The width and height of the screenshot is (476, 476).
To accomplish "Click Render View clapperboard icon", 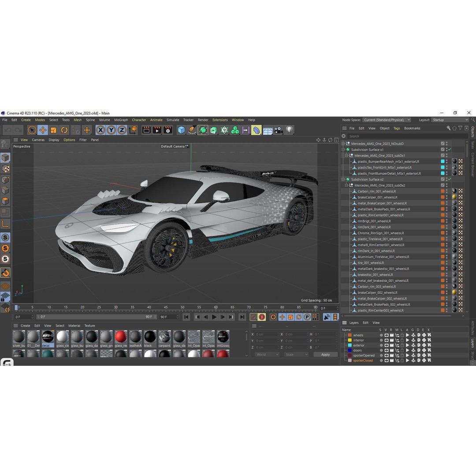I will point(146,130).
